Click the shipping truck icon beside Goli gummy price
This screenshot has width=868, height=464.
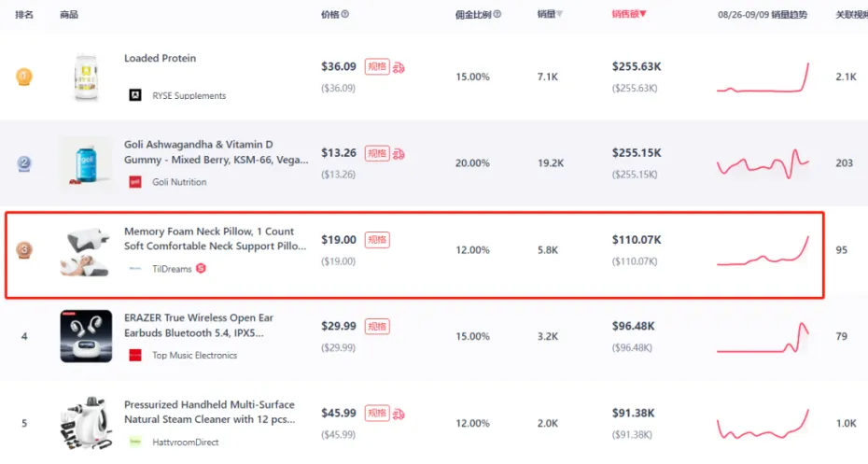pyautogui.click(x=399, y=153)
